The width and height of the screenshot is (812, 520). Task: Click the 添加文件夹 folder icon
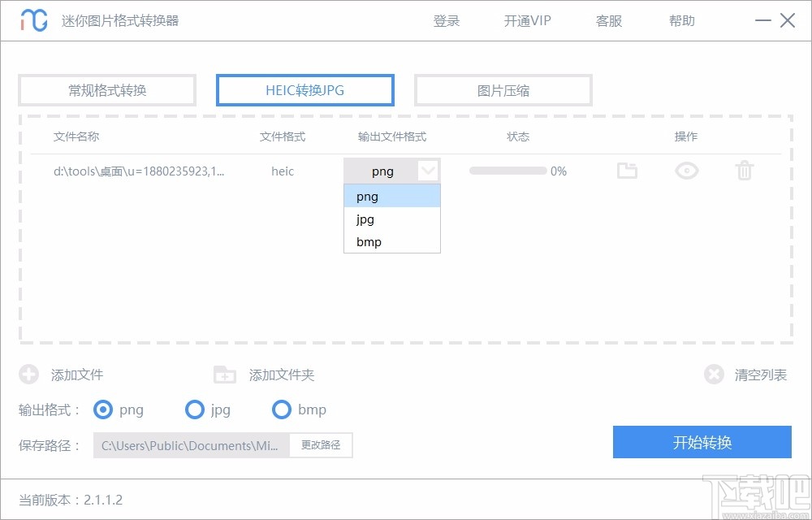pyautogui.click(x=224, y=375)
